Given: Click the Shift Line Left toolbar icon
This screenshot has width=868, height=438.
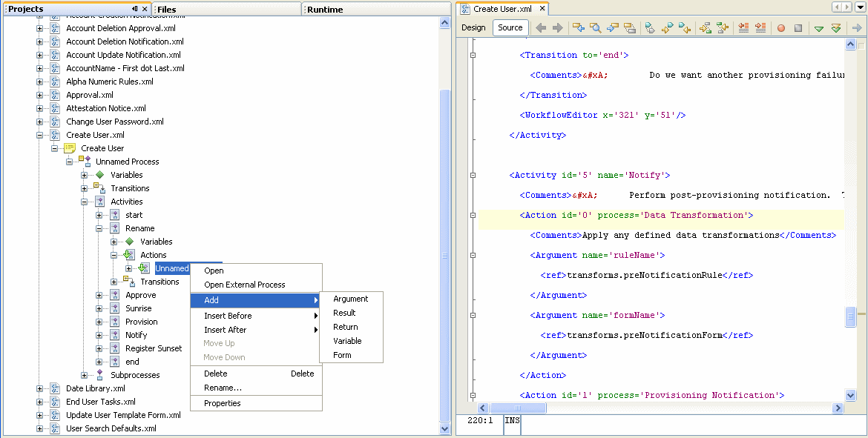Looking at the screenshot, I should pos(743,27).
